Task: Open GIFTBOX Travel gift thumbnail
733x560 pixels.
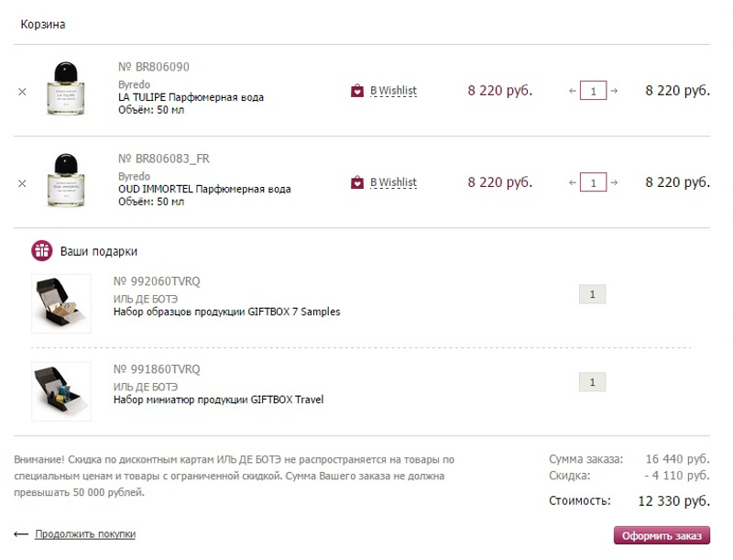Action: [x=61, y=391]
